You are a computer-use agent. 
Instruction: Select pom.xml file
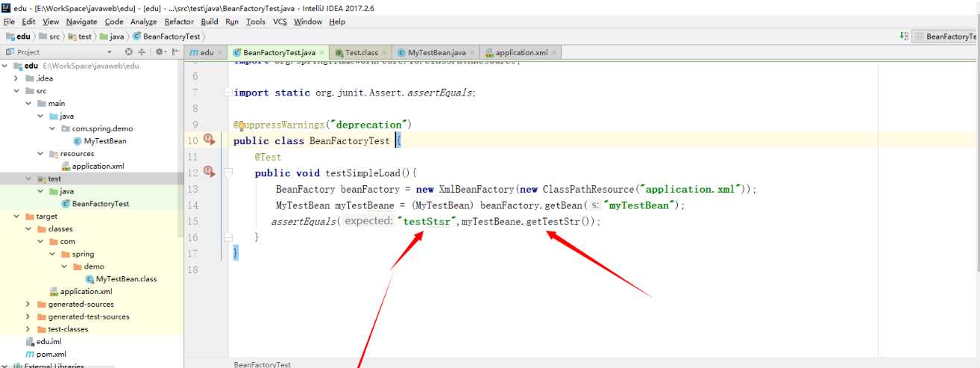[45, 354]
